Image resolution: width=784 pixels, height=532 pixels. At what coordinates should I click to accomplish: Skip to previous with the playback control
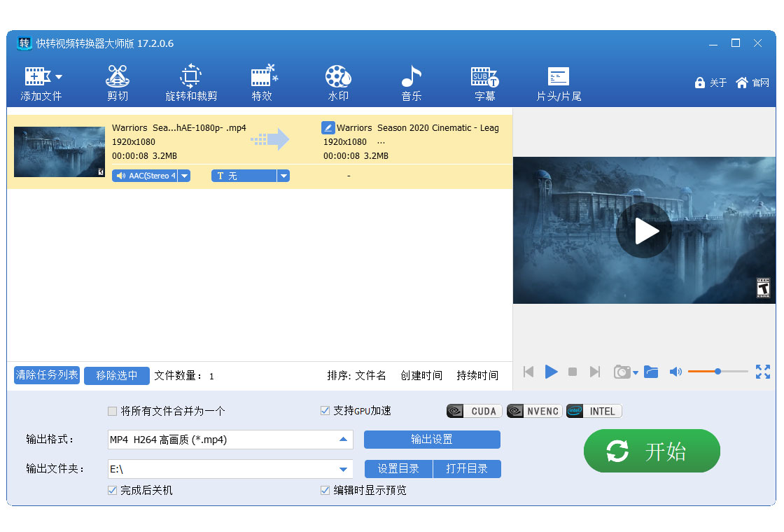[x=528, y=372]
